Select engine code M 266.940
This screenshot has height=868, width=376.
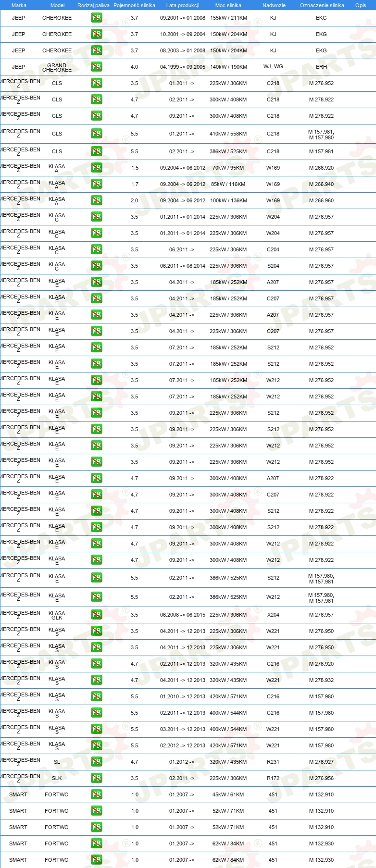click(x=321, y=184)
